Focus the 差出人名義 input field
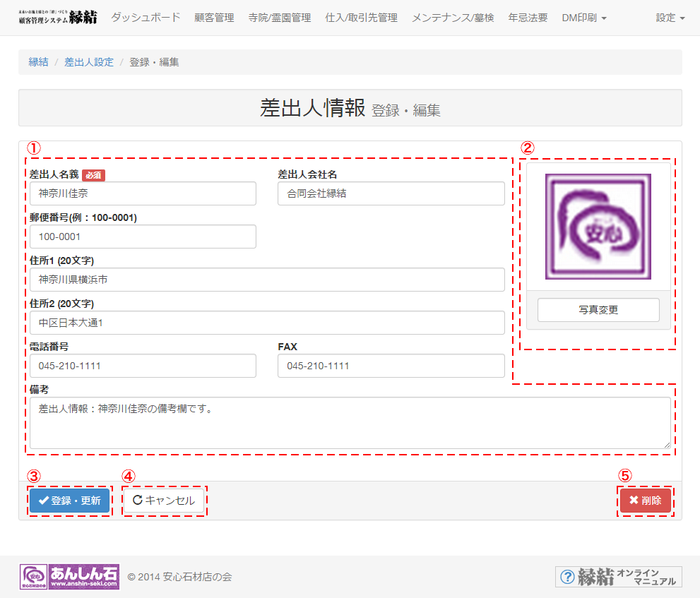Screen dimensions: 700x598 click(x=143, y=193)
